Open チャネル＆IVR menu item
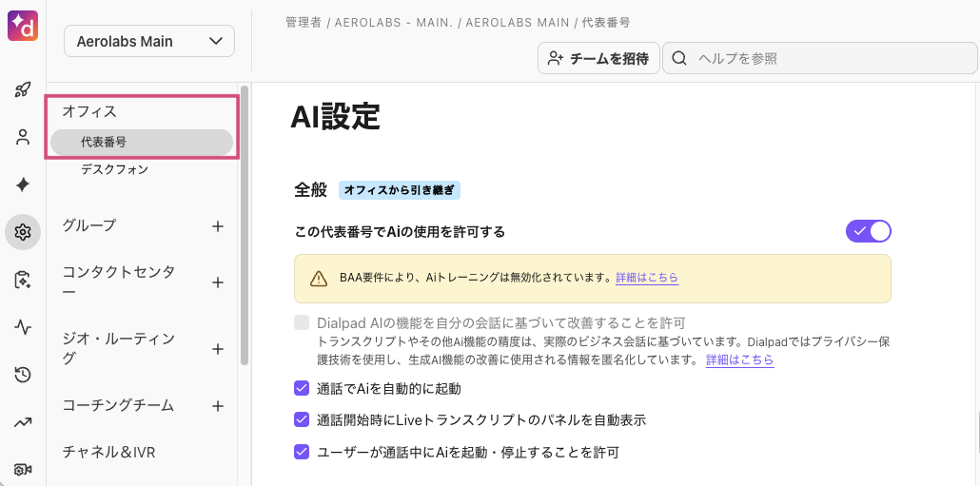This screenshot has width=980, height=486. [x=109, y=451]
